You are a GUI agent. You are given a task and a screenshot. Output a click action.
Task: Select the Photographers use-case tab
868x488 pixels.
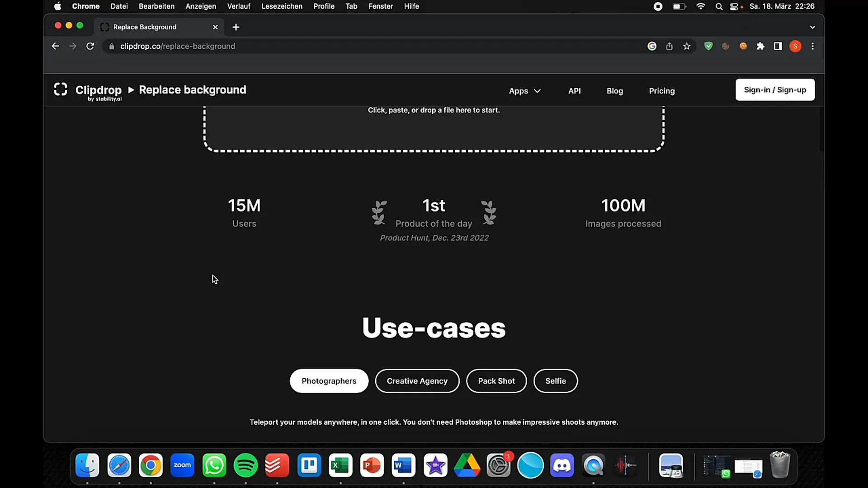click(x=329, y=381)
